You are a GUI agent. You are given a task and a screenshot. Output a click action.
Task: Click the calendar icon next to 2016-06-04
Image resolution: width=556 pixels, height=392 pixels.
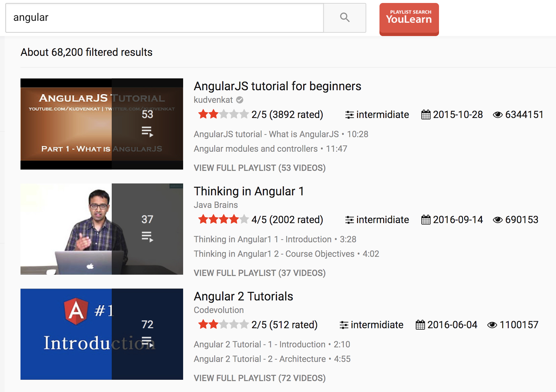[420, 325]
